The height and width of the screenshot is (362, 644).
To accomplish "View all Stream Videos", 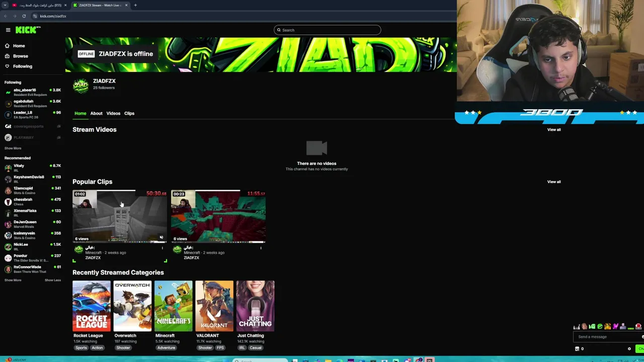I will coord(554,130).
